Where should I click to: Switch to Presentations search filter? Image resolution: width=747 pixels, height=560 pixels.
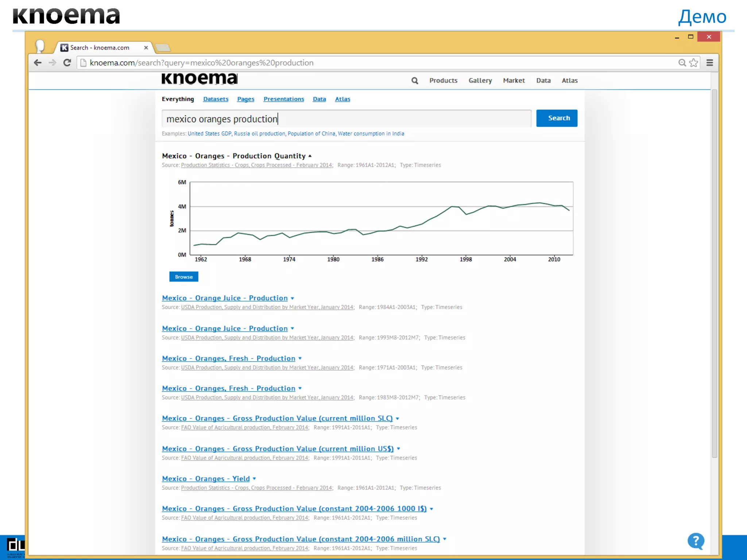point(283,99)
